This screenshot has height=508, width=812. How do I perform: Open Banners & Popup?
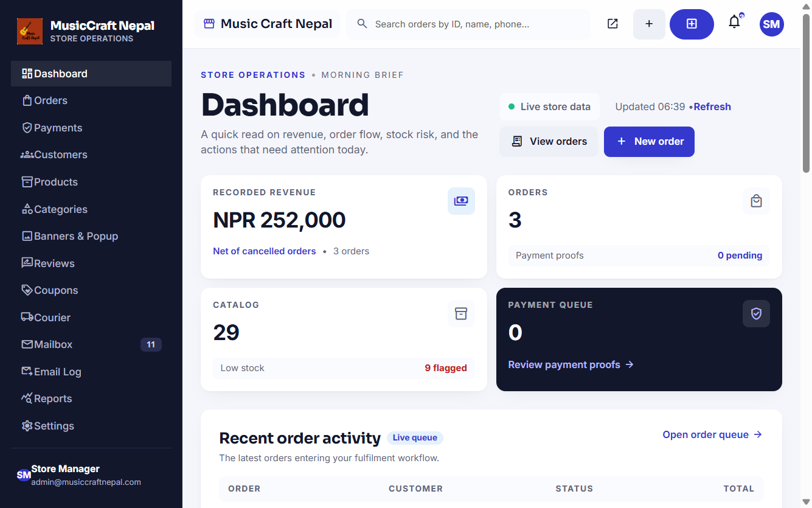91,236
